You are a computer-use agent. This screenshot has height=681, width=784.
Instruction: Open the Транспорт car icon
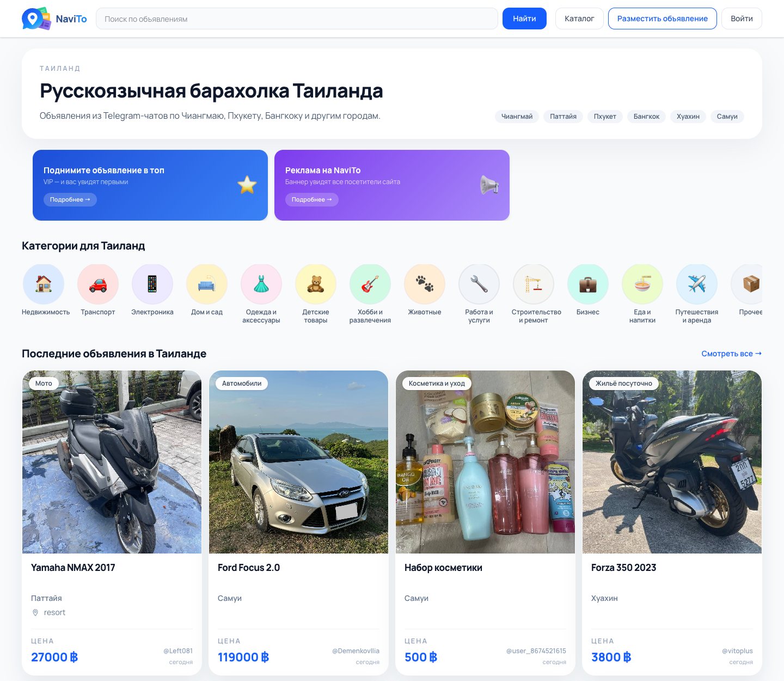[98, 284]
